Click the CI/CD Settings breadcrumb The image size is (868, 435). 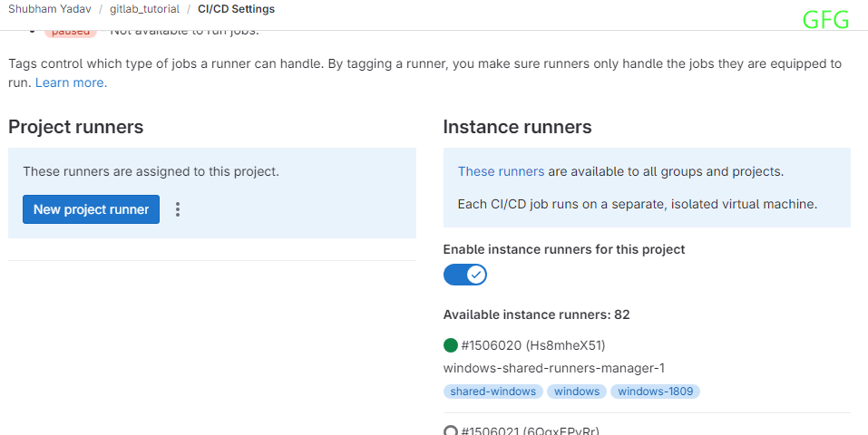[237, 9]
